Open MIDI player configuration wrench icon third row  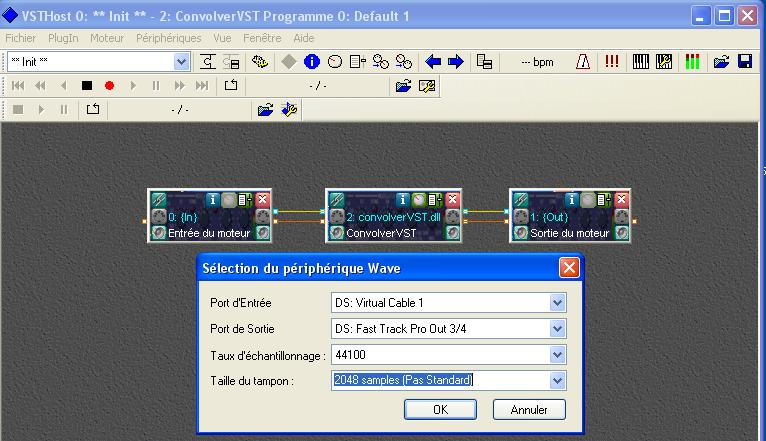[x=289, y=109]
